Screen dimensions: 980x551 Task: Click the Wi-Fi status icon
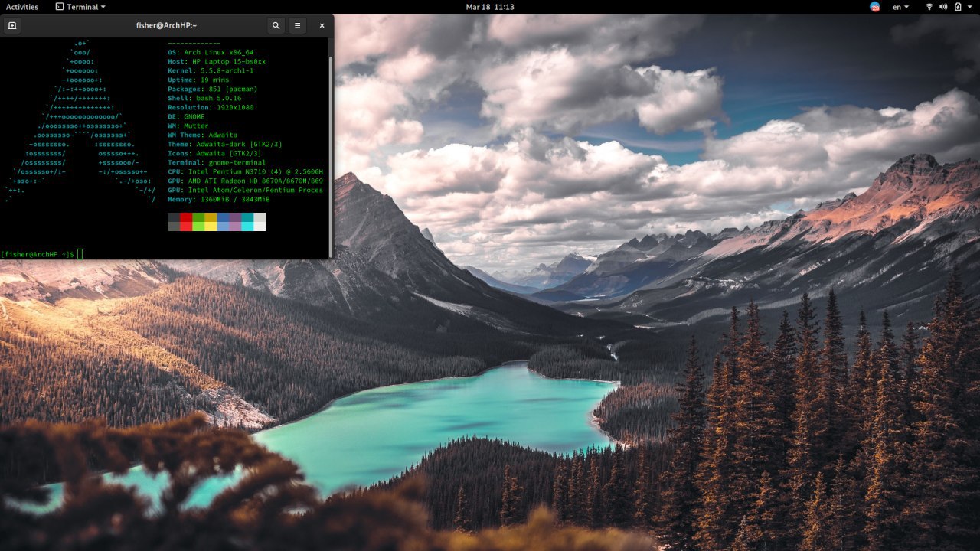tap(929, 7)
